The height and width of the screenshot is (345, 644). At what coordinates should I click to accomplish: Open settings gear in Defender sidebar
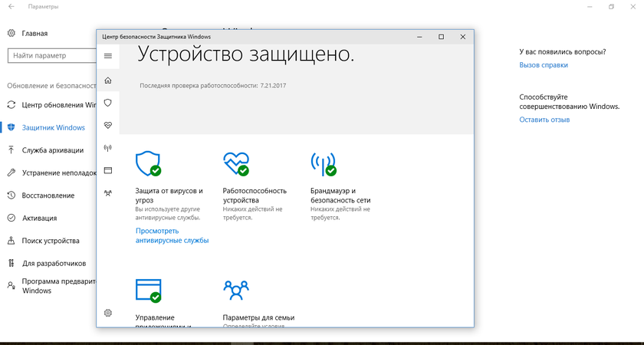[x=108, y=313]
